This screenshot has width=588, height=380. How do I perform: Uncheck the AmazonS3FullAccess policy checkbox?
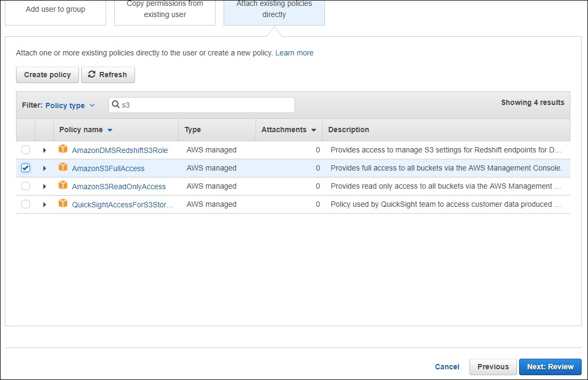(26, 168)
